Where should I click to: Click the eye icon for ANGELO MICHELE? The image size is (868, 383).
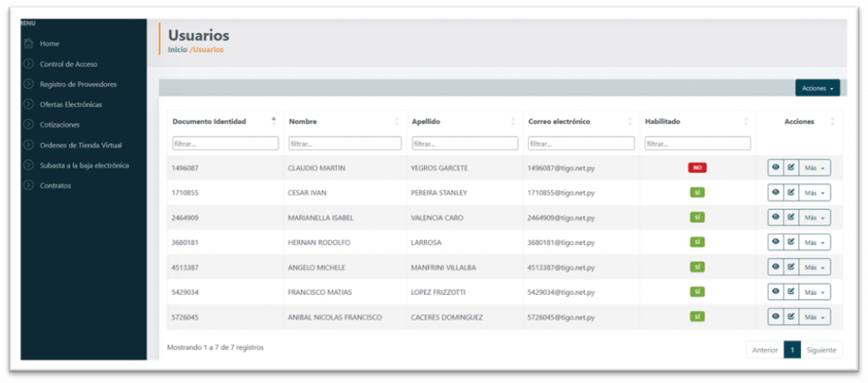776,267
